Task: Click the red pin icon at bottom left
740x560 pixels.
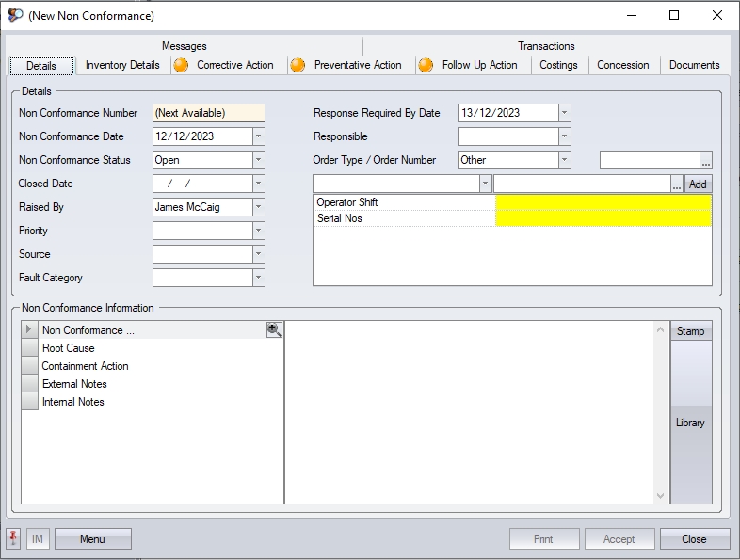Action: pos(14,539)
